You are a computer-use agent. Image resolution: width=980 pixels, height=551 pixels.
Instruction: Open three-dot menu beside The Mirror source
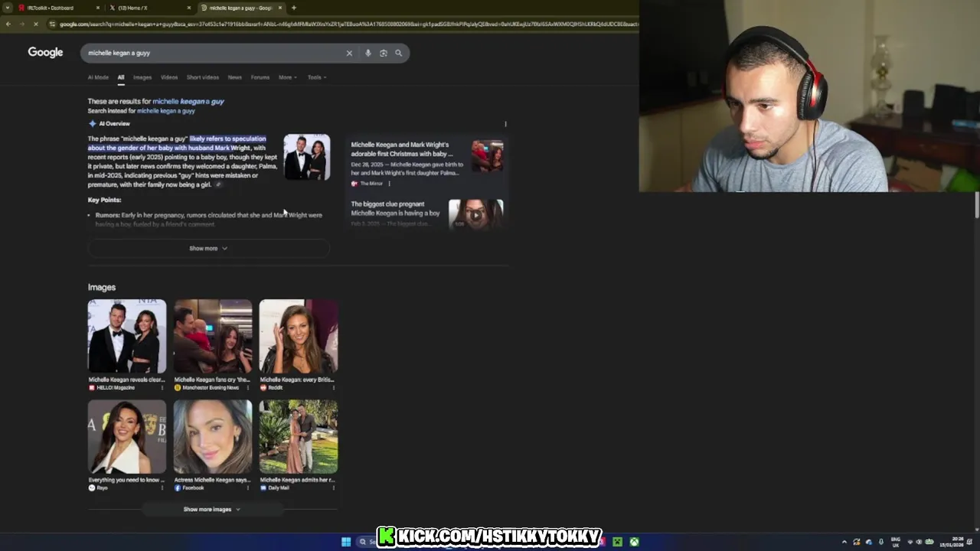(389, 184)
